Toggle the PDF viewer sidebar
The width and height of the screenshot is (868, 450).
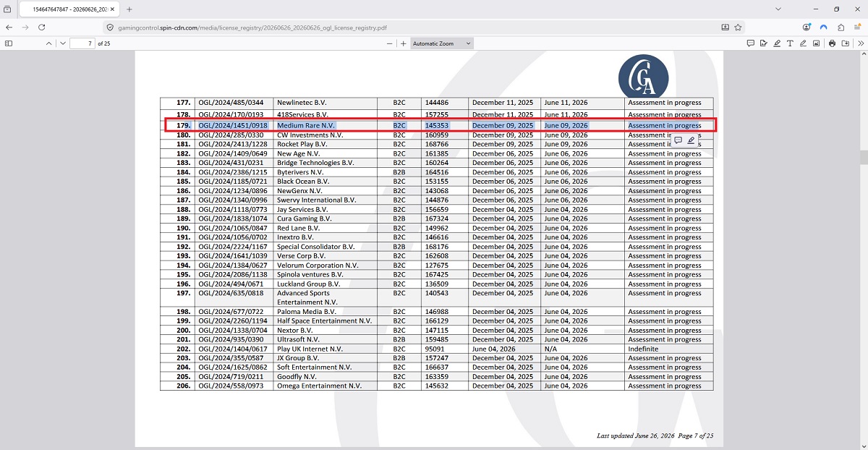(9, 43)
